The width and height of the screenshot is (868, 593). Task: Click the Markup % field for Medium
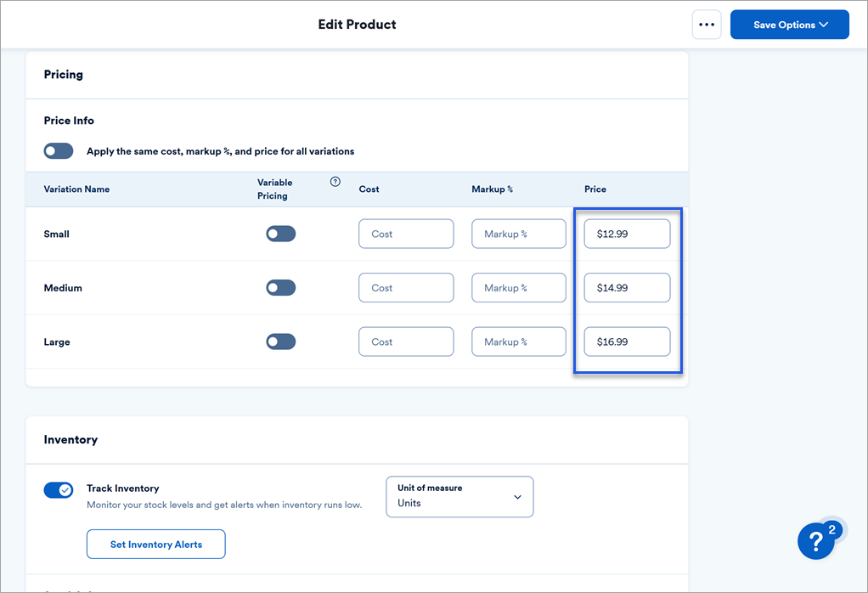[x=519, y=287]
